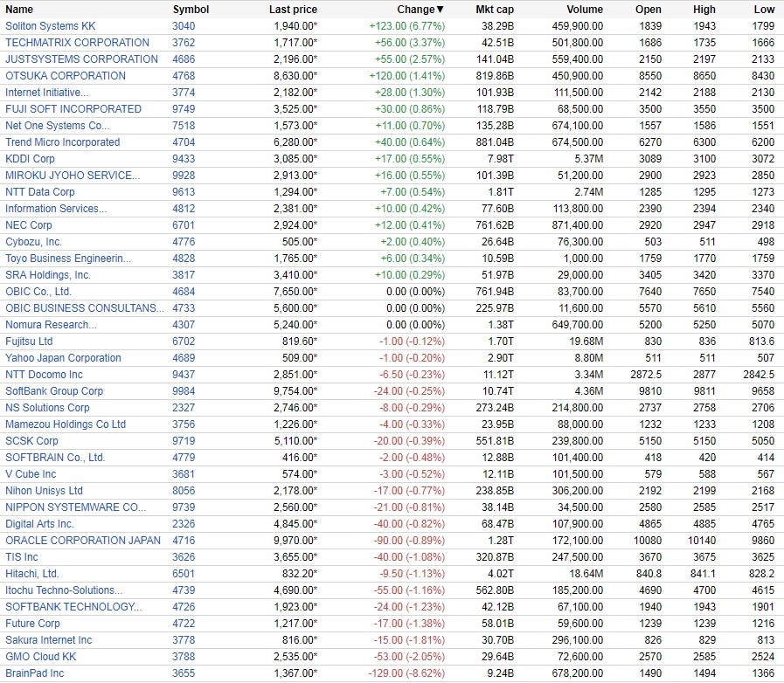
Task: Open KDDI Corp link
Action: (x=30, y=158)
